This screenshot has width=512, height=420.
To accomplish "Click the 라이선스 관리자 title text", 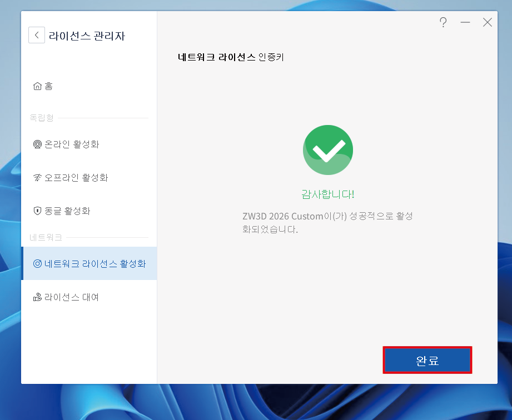I will point(87,36).
